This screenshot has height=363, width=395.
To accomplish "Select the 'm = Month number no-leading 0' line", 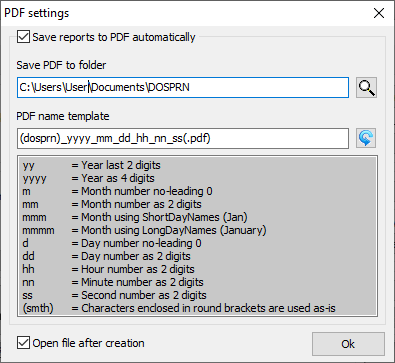I will 117,191.
